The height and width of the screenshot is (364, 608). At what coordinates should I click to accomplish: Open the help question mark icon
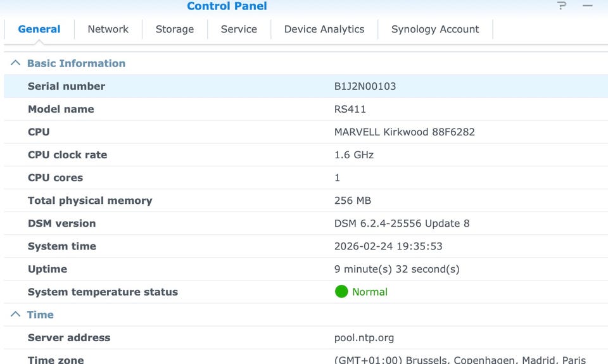562,6
